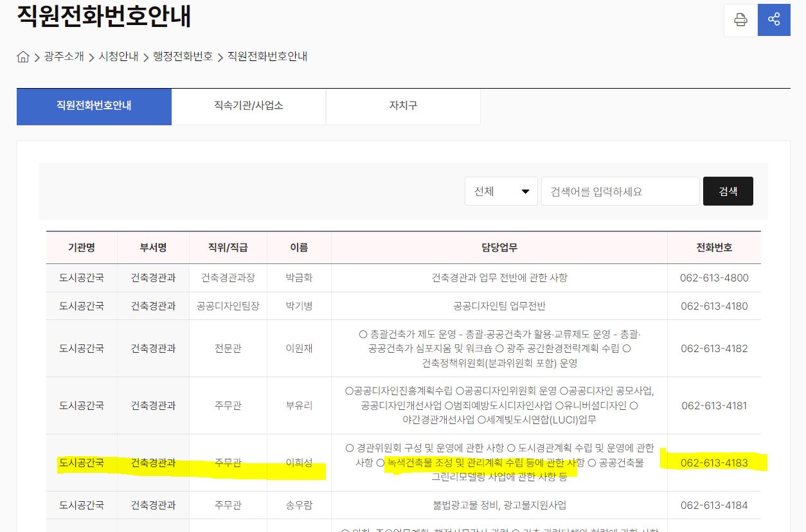Select the 직원전화번호안내 tab

(94, 106)
